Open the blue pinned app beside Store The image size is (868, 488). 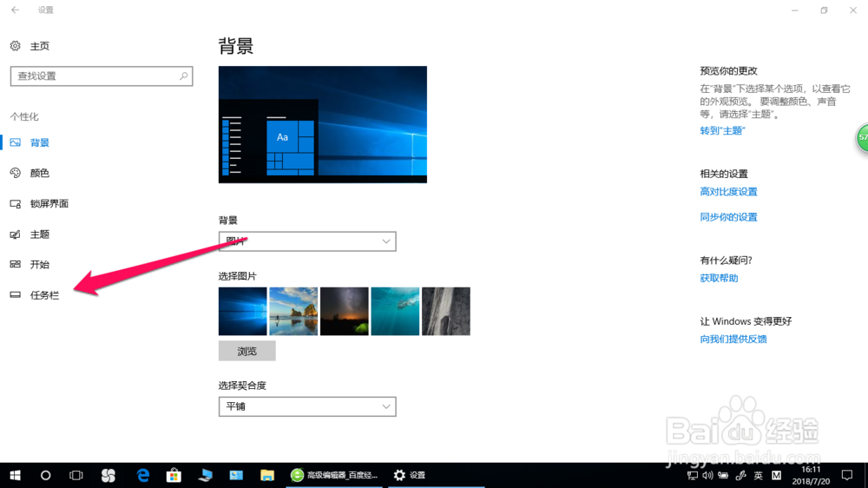(206, 475)
